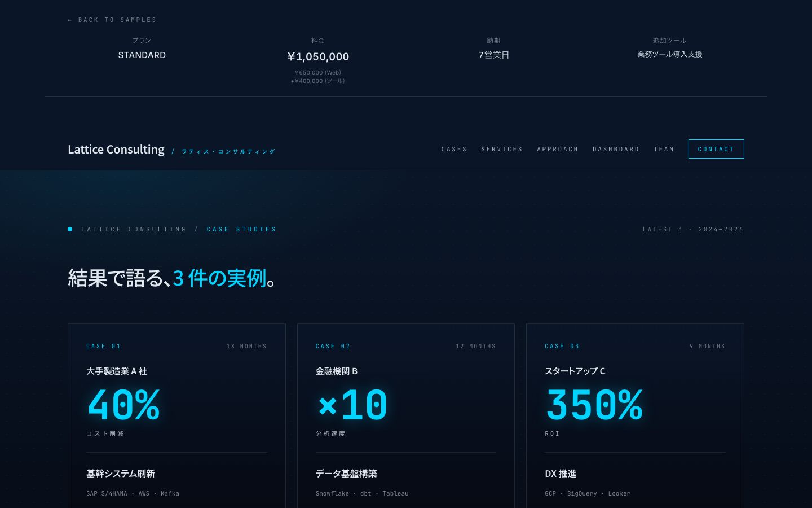812x508 pixels.
Task: Click the ¥1,050,000 price figure
Action: pyautogui.click(x=317, y=56)
